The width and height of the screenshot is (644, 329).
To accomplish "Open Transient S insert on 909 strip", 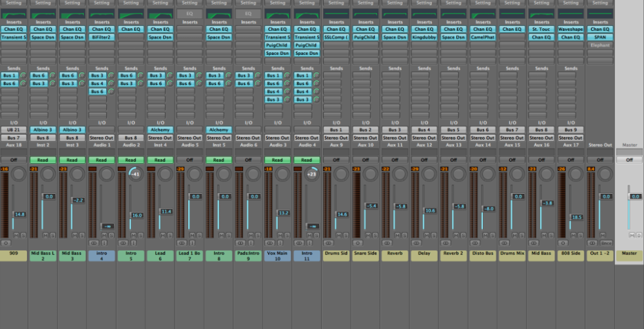I will (x=14, y=37).
